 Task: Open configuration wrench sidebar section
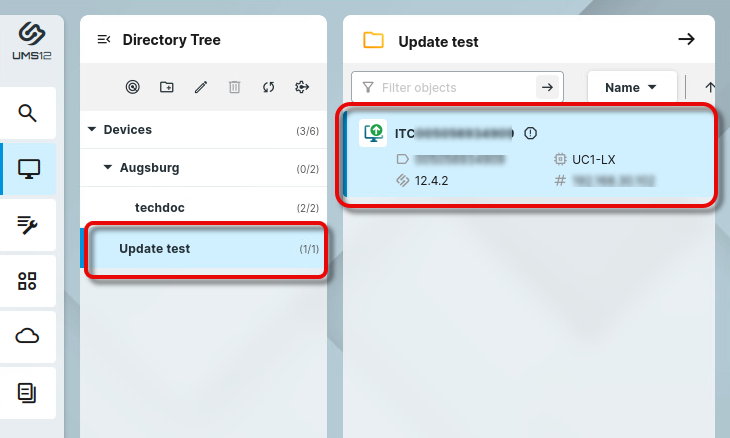click(x=27, y=225)
